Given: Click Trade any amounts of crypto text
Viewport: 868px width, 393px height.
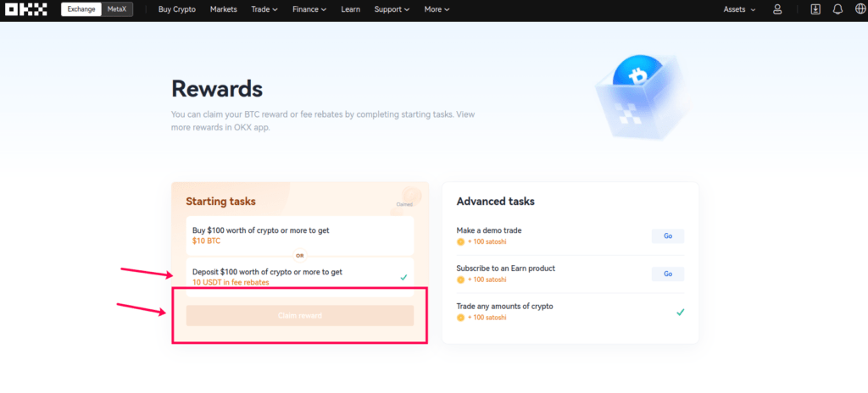Looking at the screenshot, I should click(x=505, y=306).
